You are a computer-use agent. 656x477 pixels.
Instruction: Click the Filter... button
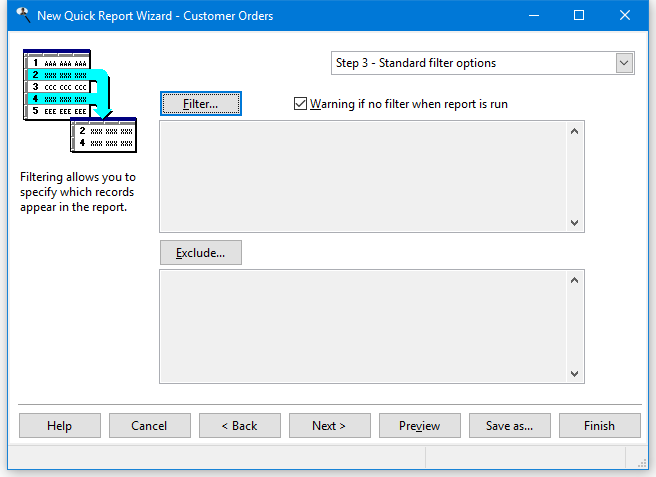[200, 103]
